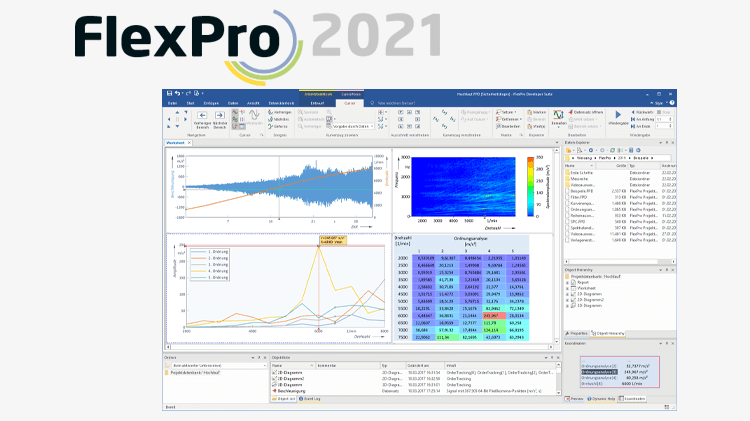Click the Vorheriger Bereich arrow icon

(x=203, y=115)
